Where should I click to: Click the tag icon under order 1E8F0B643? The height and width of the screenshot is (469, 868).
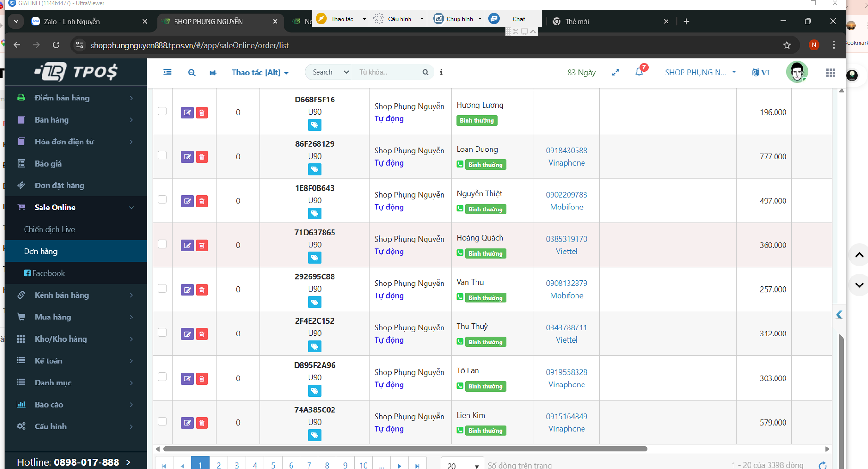pos(315,214)
